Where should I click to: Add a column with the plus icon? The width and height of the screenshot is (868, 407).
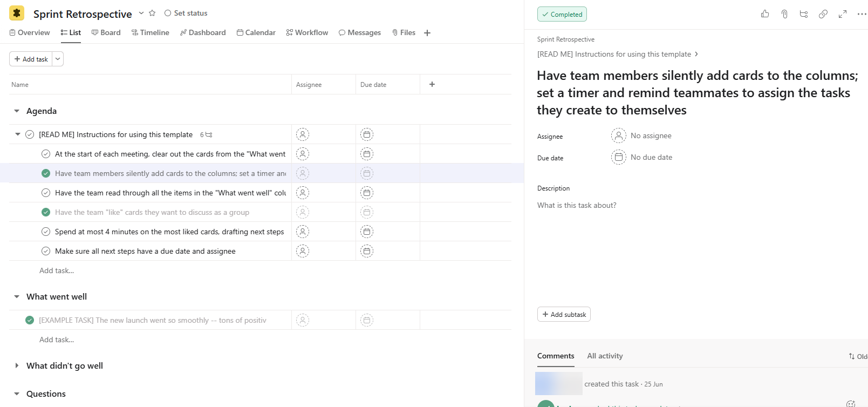point(432,84)
